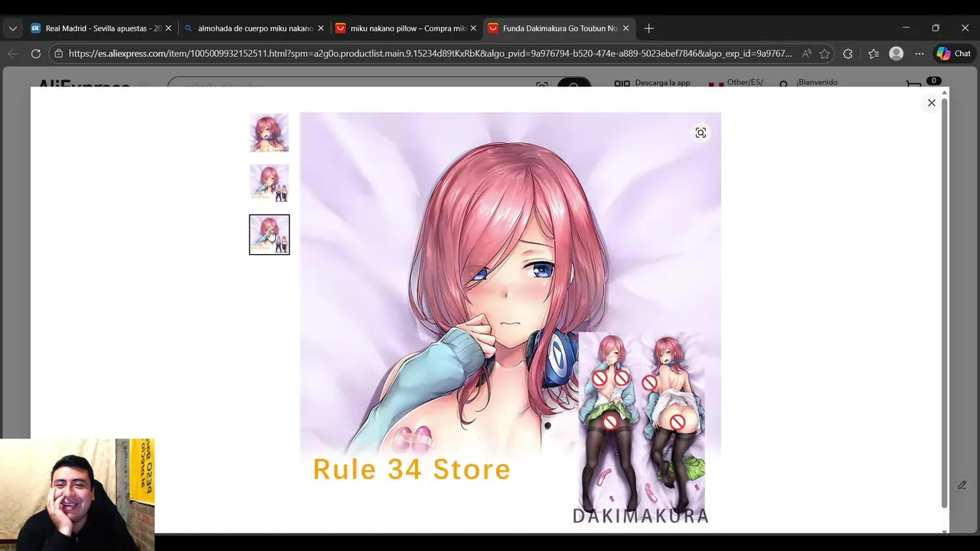The height and width of the screenshot is (551, 980).
Task: Add this page to favorites
Action: coord(825,54)
